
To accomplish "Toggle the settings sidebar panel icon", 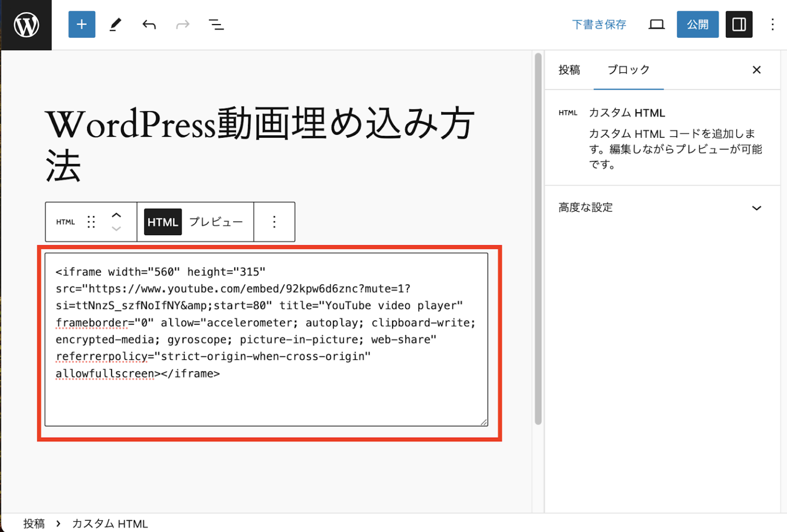I will [739, 24].
